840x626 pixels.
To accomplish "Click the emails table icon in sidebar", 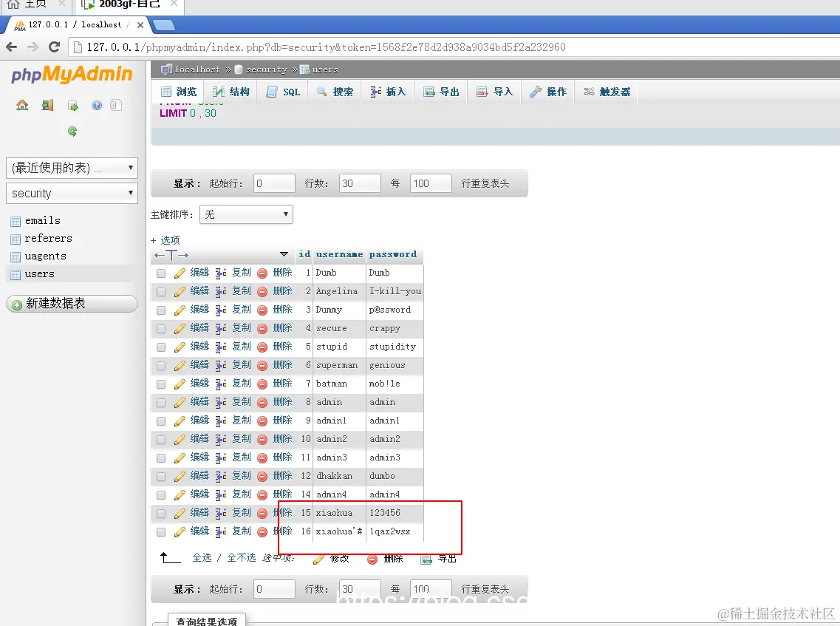I will pyautogui.click(x=16, y=221).
